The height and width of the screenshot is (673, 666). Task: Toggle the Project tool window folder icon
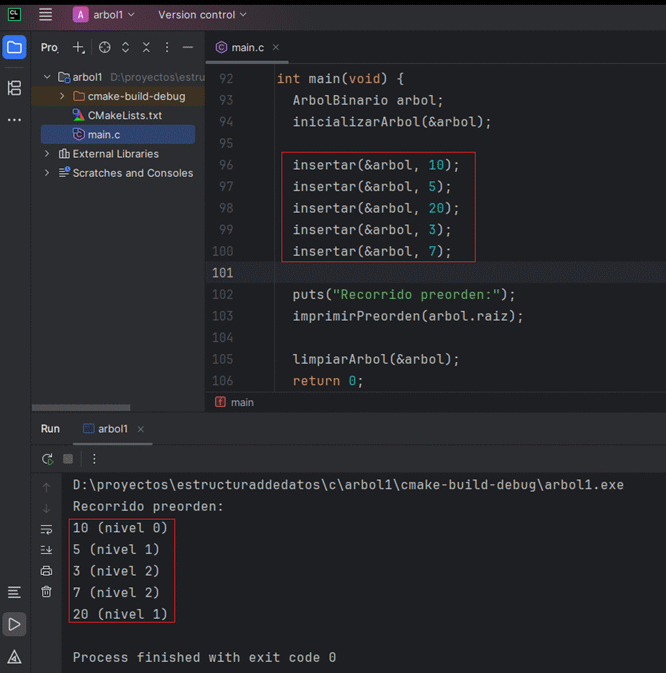14,47
